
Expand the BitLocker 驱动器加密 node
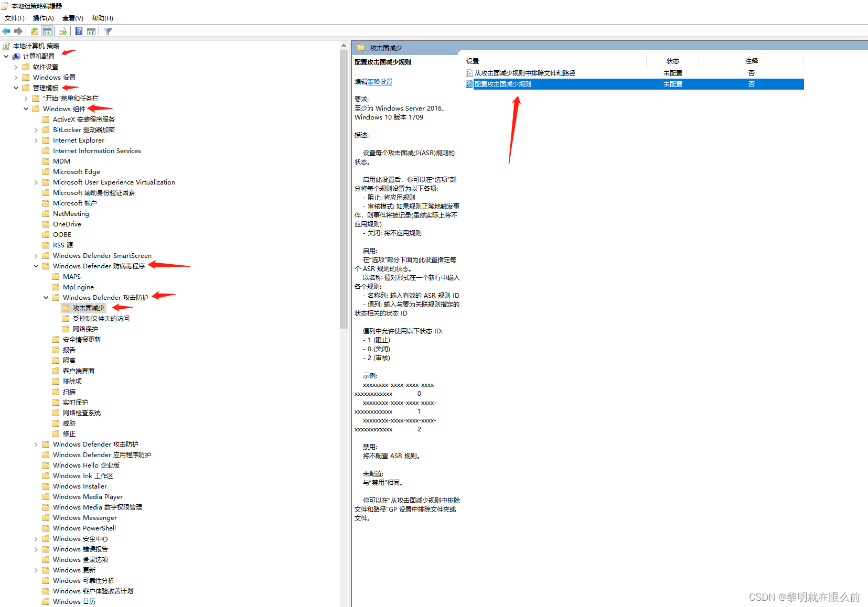[36, 130]
